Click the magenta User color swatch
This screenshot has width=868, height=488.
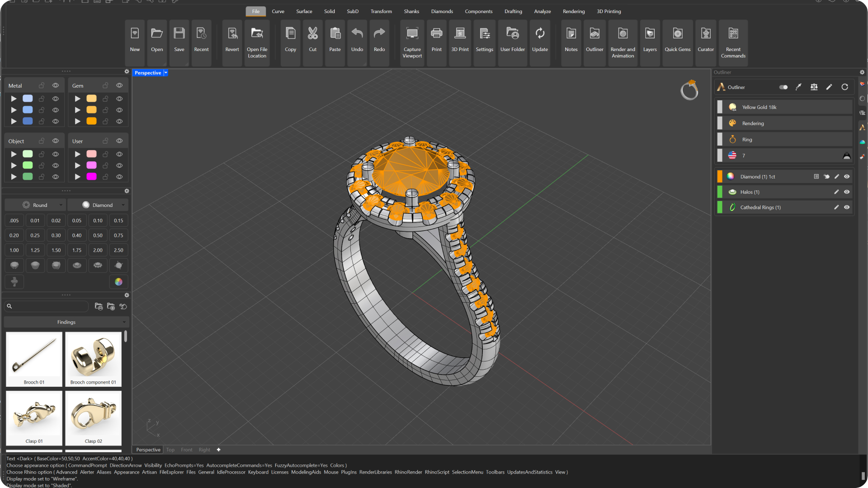tap(91, 177)
